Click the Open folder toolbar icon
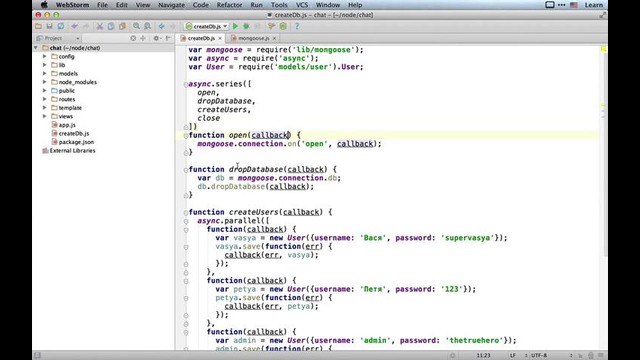 tap(38, 26)
